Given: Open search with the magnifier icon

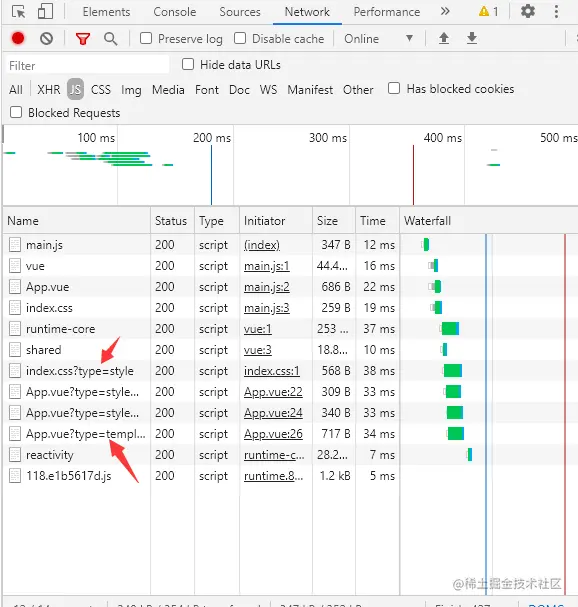Looking at the screenshot, I should 111,39.
